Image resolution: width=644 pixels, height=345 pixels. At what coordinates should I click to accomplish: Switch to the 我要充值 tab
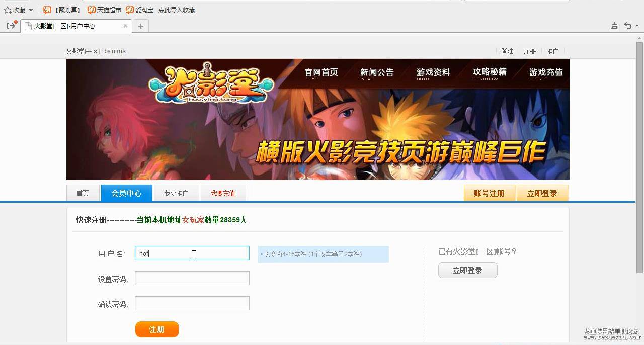(223, 193)
